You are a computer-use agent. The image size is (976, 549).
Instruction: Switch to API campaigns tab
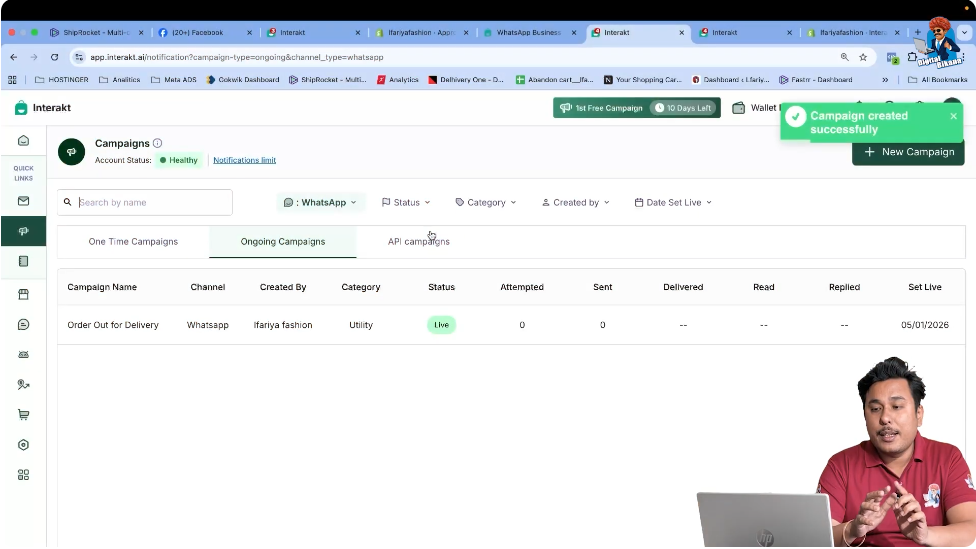click(418, 242)
